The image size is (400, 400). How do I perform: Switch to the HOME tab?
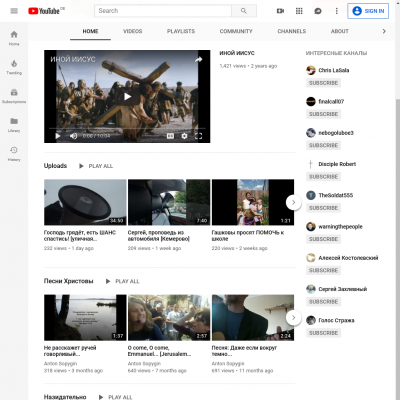coord(90,31)
